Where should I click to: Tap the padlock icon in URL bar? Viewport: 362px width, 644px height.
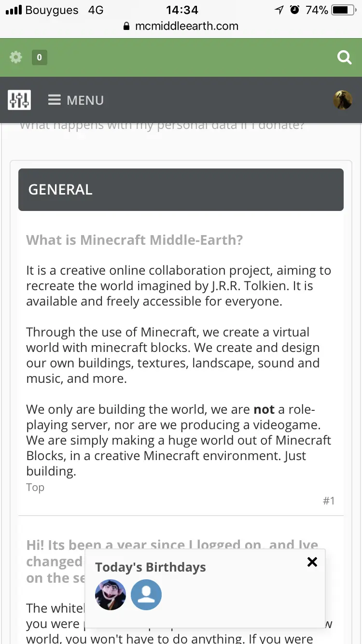[x=127, y=26]
